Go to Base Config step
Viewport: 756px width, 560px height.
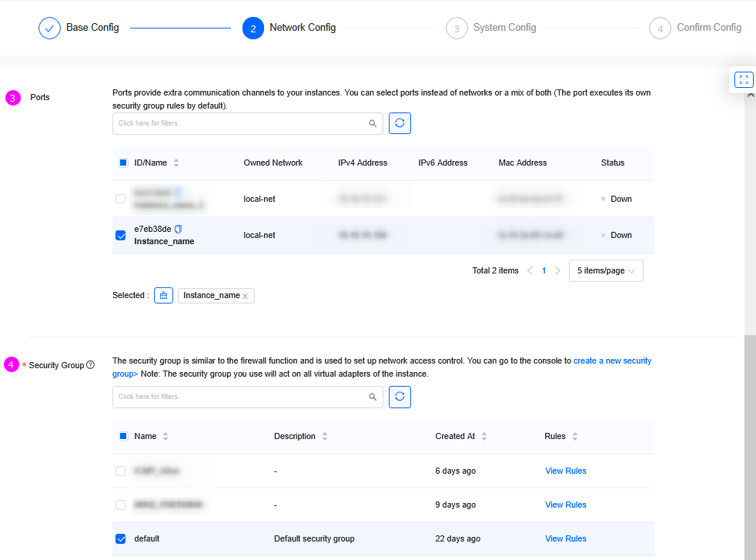[x=79, y=28]
